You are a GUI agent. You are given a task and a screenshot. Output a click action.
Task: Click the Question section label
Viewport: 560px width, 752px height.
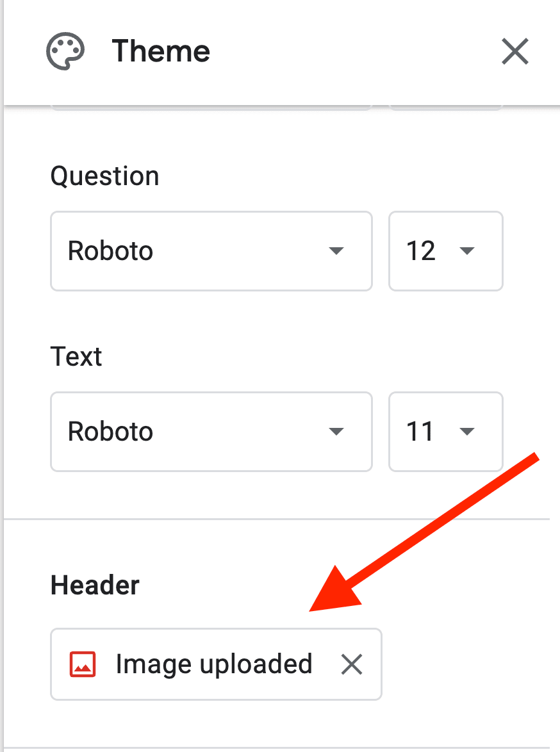coord(104,176)
